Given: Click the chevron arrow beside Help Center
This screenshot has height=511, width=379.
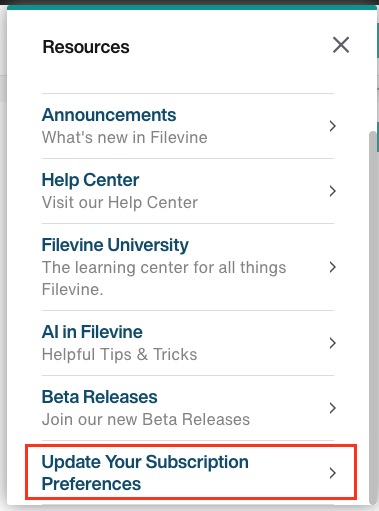Looking at the screenshot, I should 332,191.
